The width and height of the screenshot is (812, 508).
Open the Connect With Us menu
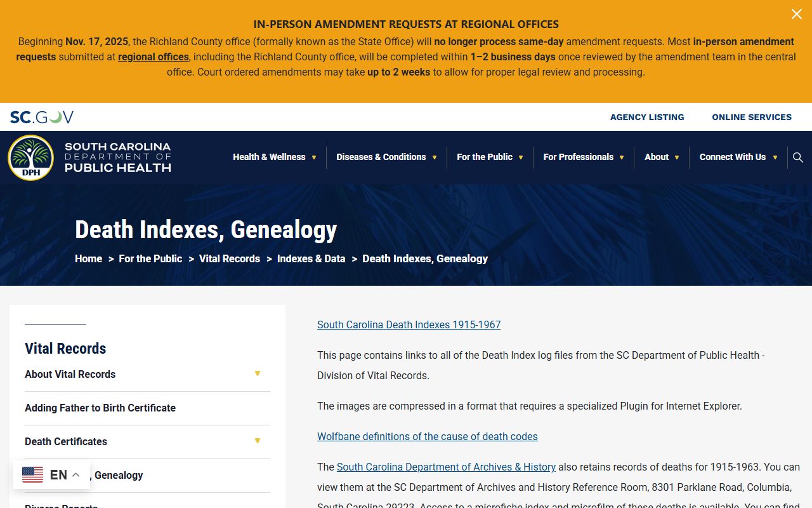click(x=733, y=157)
